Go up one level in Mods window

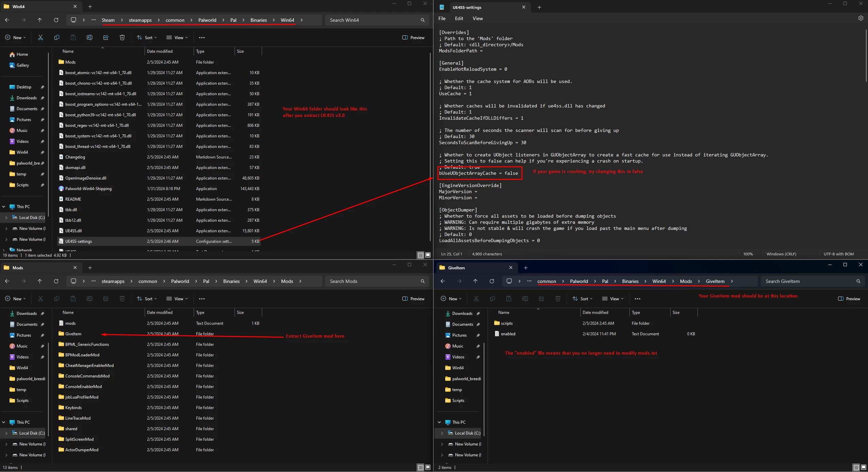40,281
